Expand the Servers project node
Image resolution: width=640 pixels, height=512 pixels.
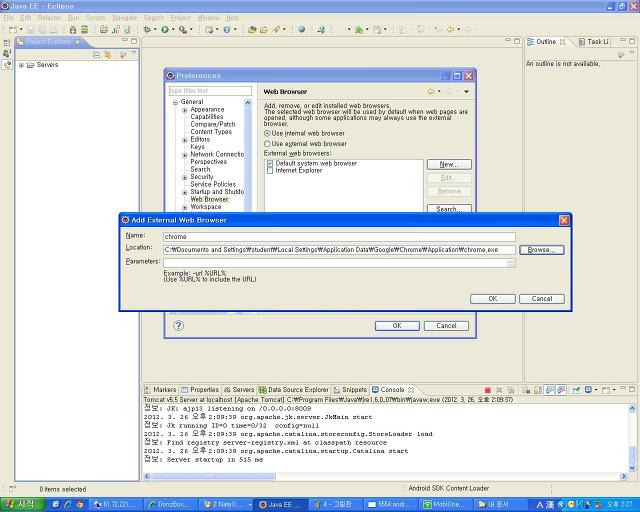(x=21, y=65)
